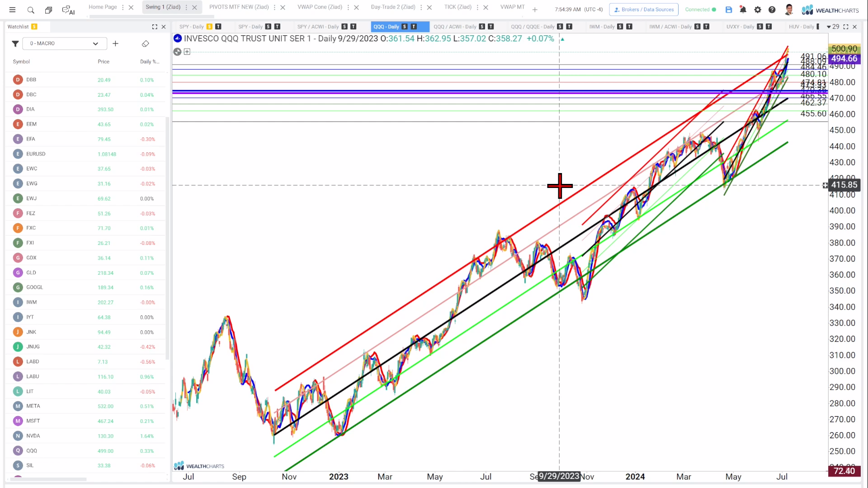Viewport: 868px width, 488px height.
Task: Open Brokers / Data Sources
Action: pyautogui.click(x=644, y=9)
